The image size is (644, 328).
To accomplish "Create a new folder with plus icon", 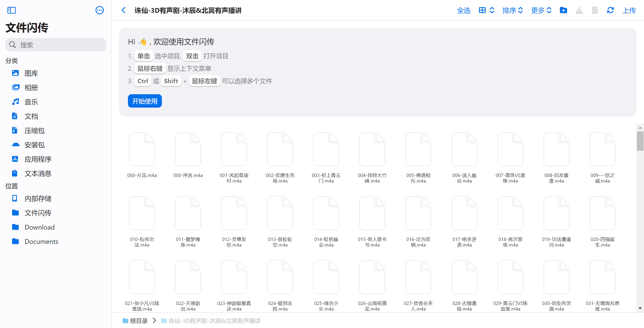I will pyautogui.click(x=563, y=10).
